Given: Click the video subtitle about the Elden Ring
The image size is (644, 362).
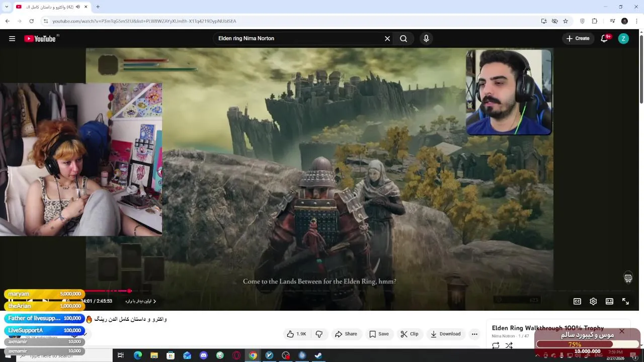Looking at the screenshot, I should [319, 282].
